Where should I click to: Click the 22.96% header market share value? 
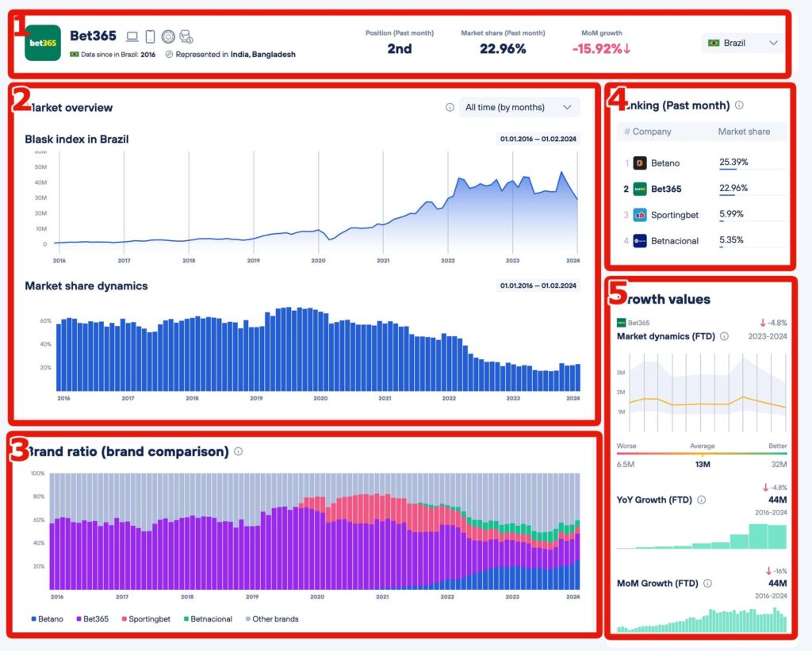[x=503, y=48]
